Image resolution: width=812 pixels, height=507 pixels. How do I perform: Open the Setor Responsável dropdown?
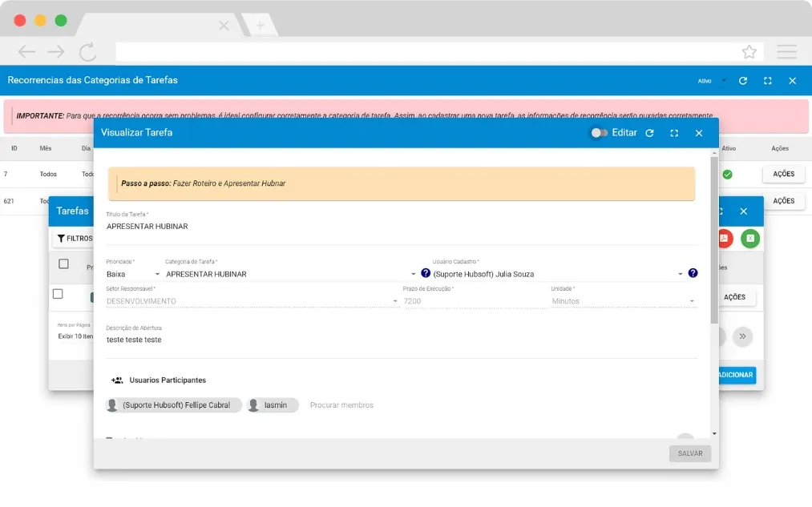point(252,301)
